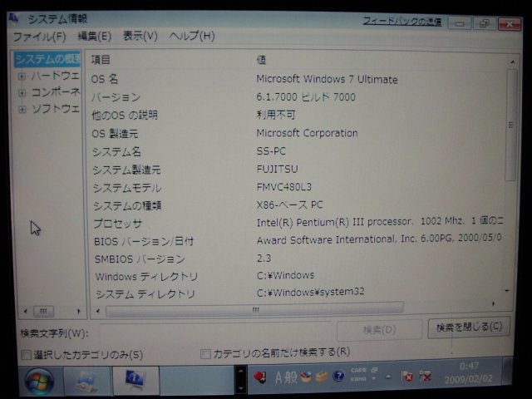Open the IME help question mark icon
The width and height of the screenshot is (532, 399).
point(338,376)
